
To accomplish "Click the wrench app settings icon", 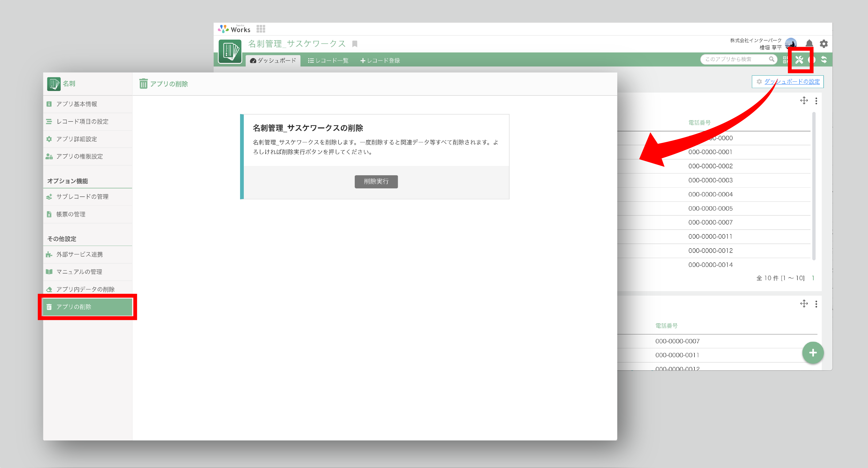I will [799, 60].
